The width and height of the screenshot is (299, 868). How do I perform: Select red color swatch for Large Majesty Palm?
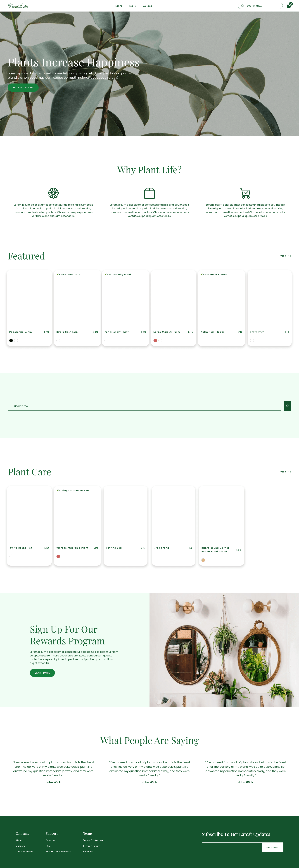click(155, 341)
